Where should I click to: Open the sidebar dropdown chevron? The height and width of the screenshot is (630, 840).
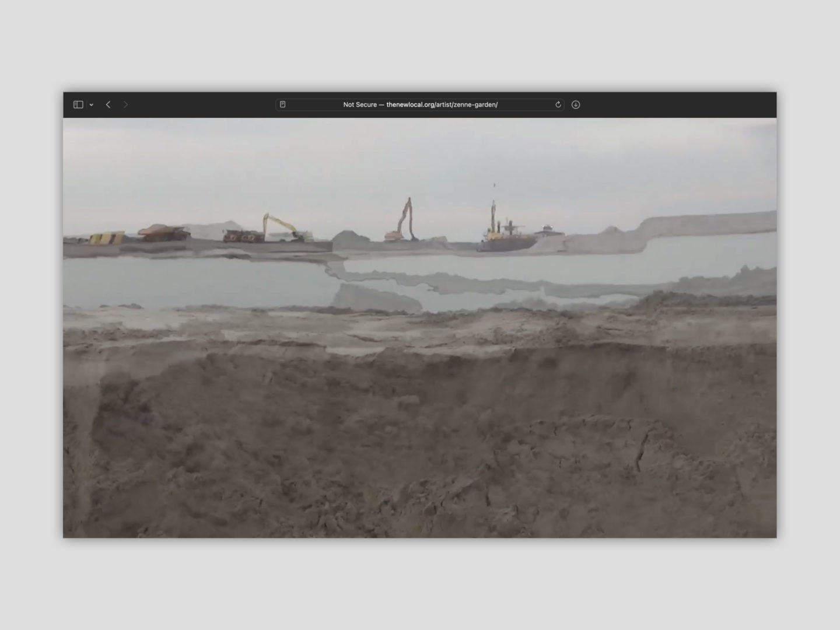[91, 105]
